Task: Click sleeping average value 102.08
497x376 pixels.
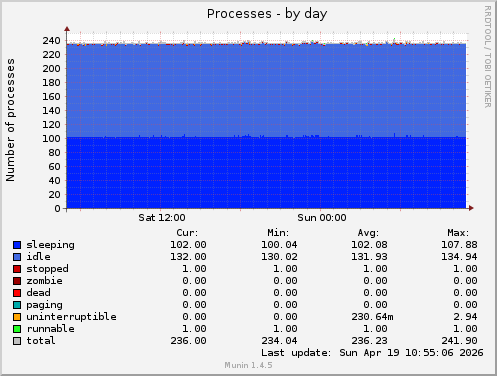Action: tap(369, 245)
